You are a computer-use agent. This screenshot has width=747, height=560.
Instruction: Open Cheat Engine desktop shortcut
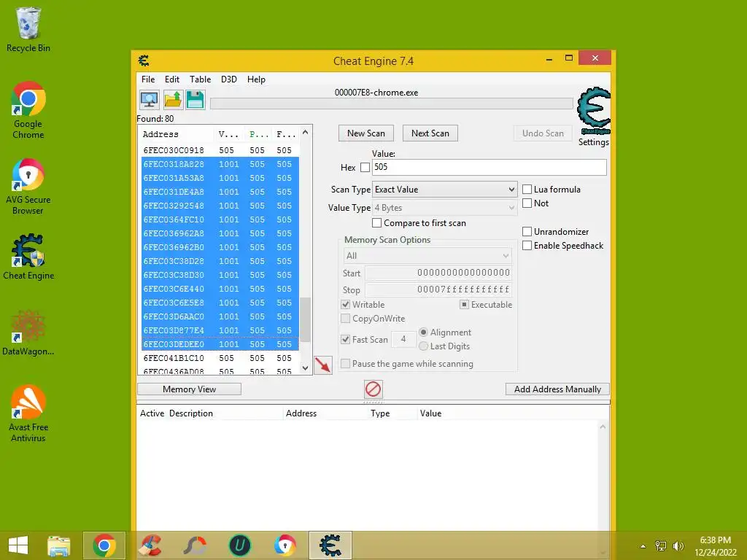point(28,257)
